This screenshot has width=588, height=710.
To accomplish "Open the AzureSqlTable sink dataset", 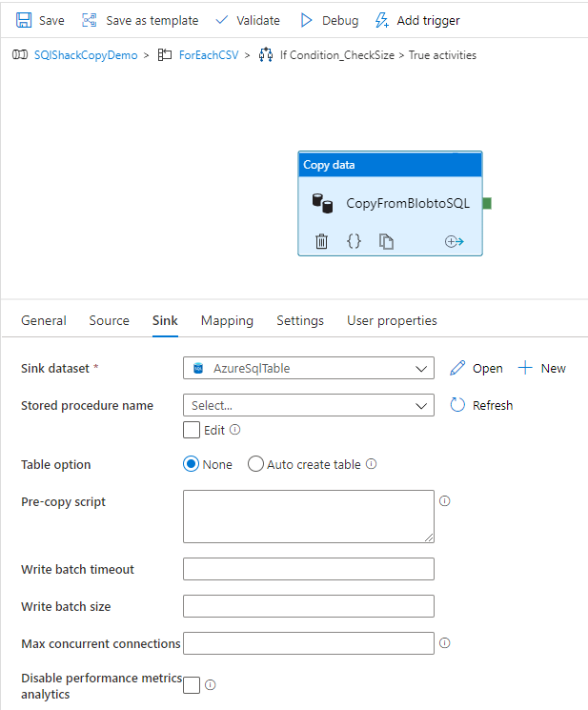I will [476, 368].
